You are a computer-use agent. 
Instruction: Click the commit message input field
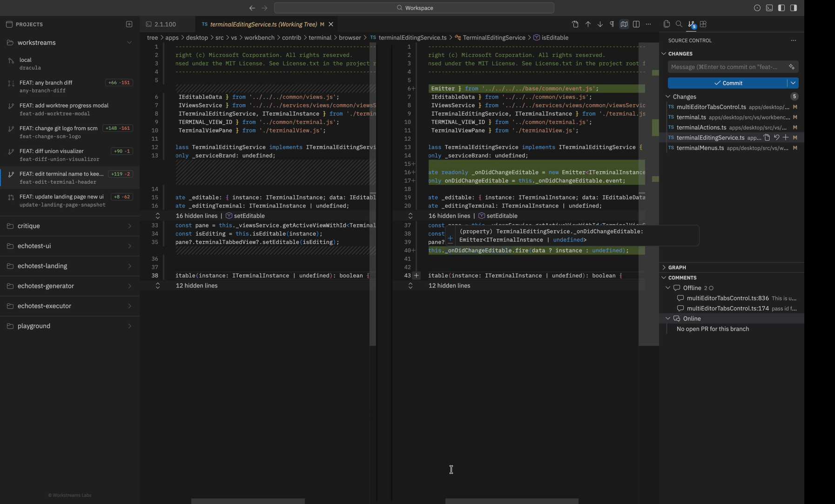point(724,67)
